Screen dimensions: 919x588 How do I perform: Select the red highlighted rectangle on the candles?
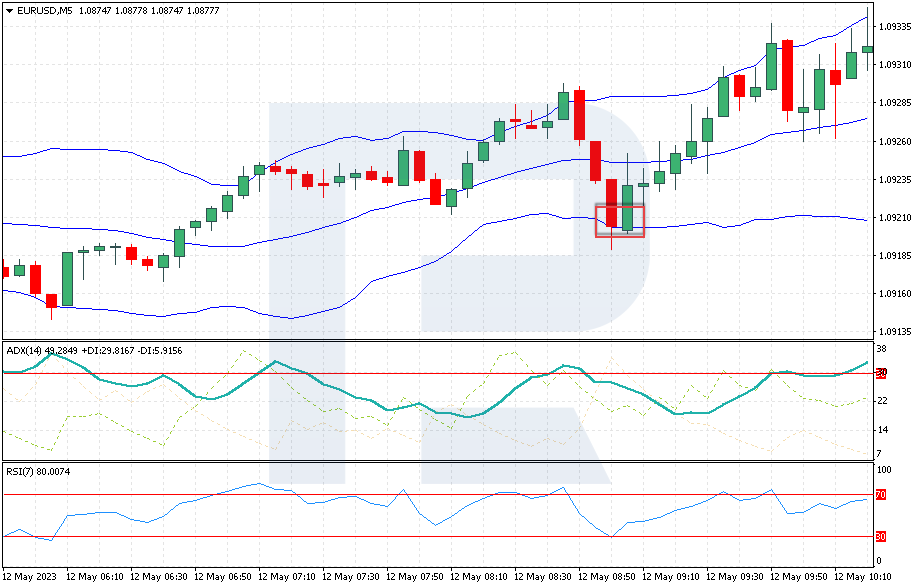click(x=620, y=221)
